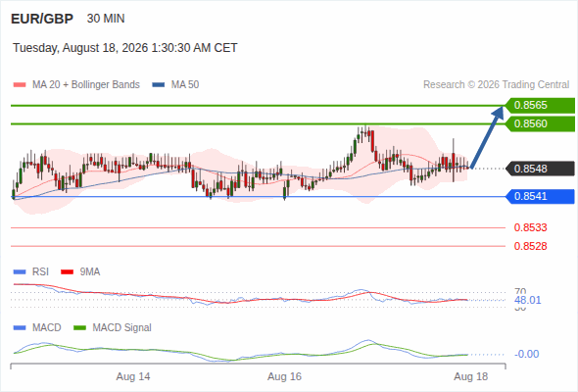Click the 9MA legend label
This screenshot has height=392, width=578.
90,272
